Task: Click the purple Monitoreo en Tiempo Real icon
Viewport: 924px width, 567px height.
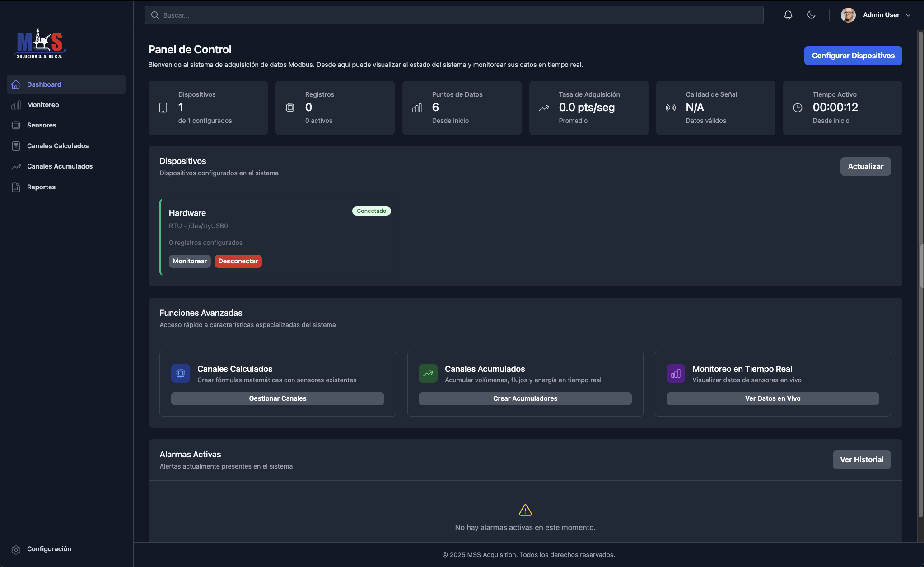Action: [x=676, y=373]
